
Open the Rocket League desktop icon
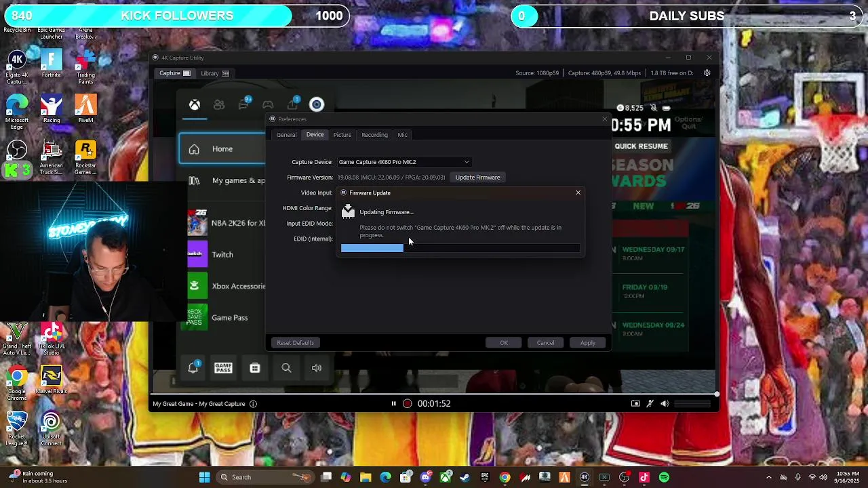point(17,429)
